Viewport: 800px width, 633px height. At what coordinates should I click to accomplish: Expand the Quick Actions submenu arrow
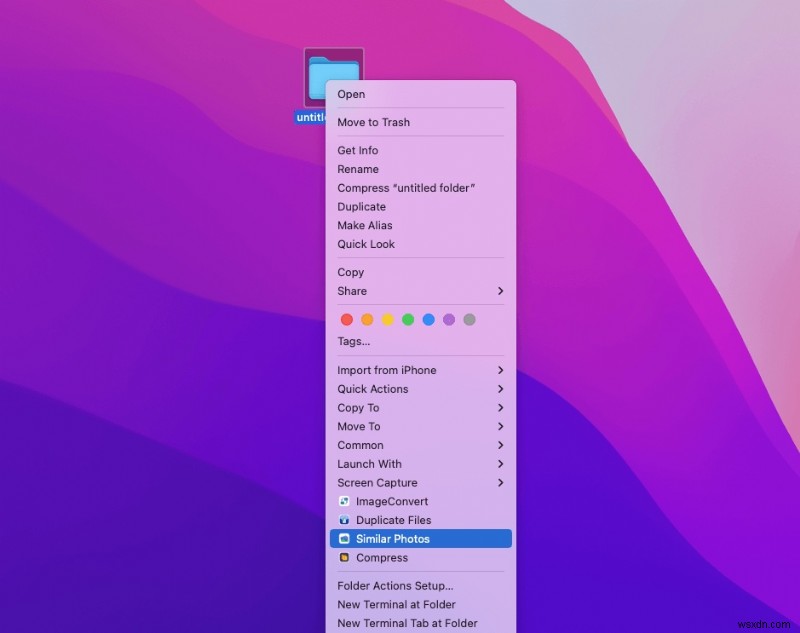pyautogui.click(x=501, y=389)
